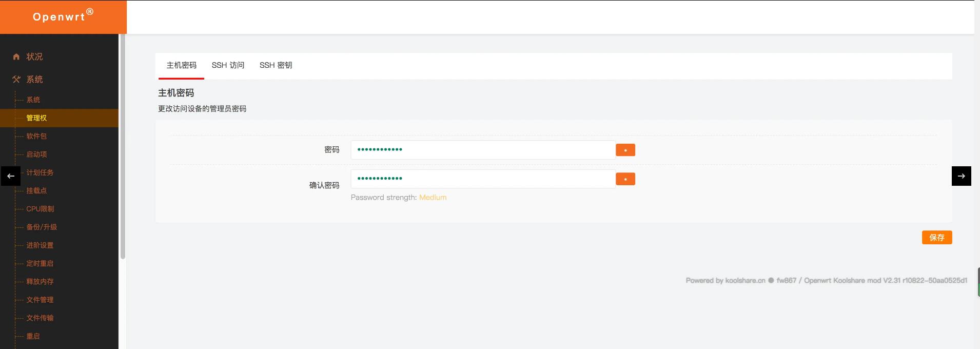Viewport: 980px width, 349px height.
Task: Open 备份/升级 in the sidebar
Action: (42, 227)
